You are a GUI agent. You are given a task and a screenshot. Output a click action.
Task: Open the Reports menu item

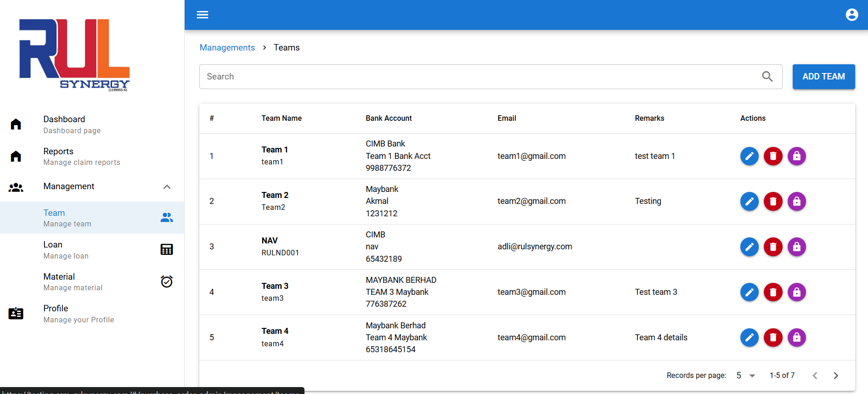pos(92,157)
